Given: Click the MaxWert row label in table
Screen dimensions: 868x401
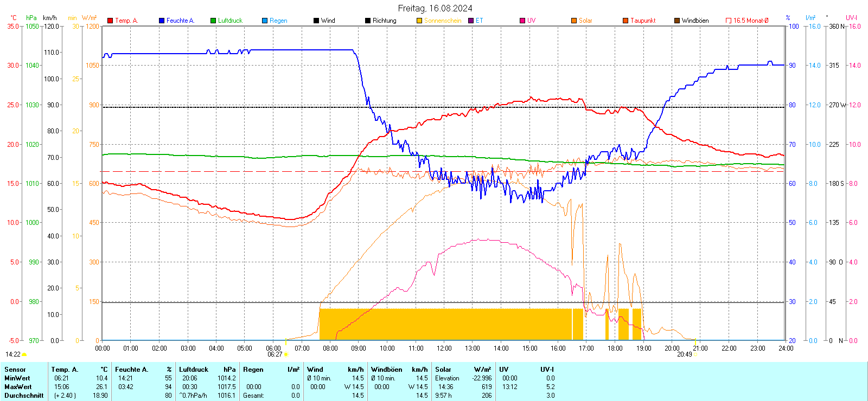Looking at the screenshot, I should coord(18,387).
